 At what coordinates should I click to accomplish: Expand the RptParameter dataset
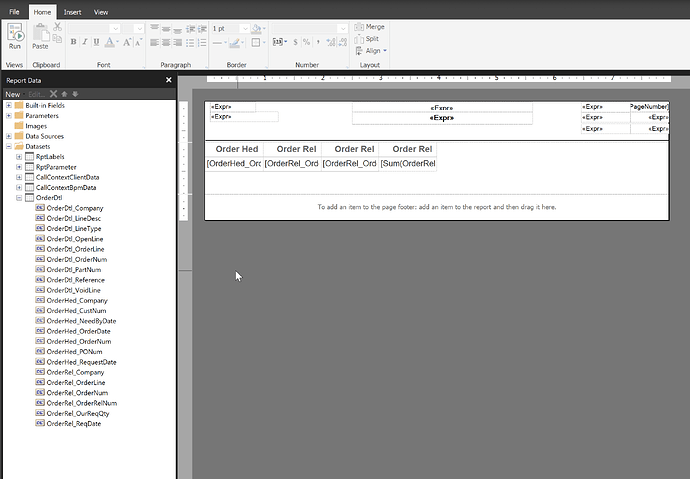tap(19, 167)
